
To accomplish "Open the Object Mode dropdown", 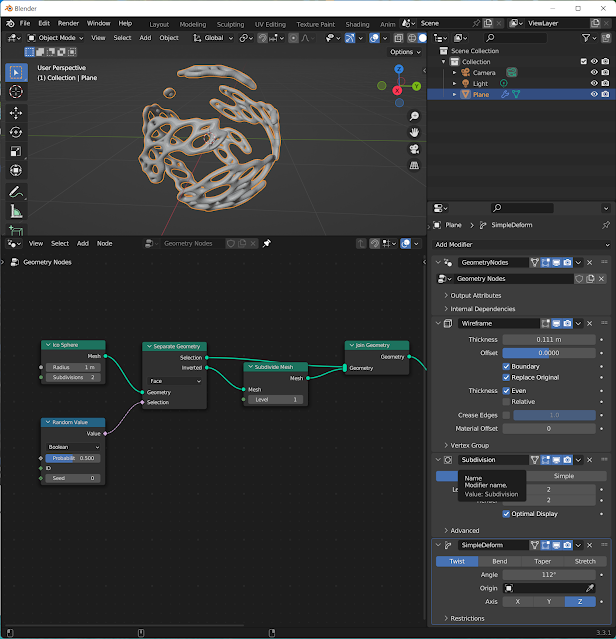I will tap(55, 38).
